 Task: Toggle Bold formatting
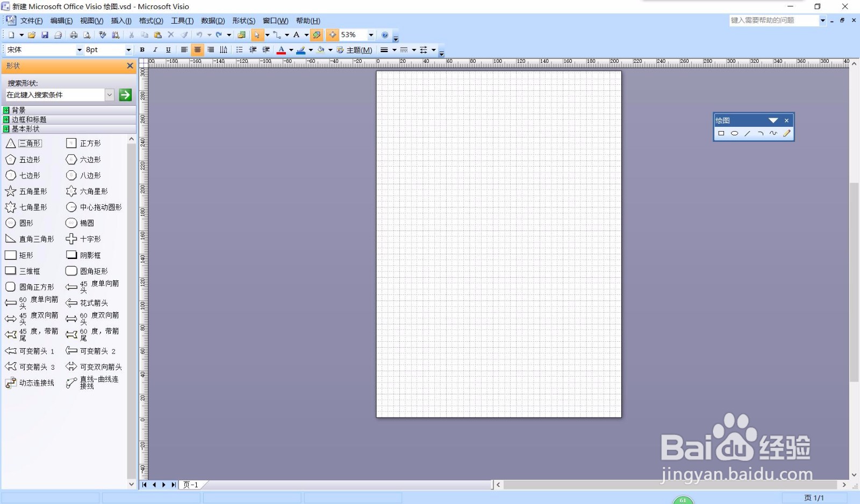[x=142, y=50]
